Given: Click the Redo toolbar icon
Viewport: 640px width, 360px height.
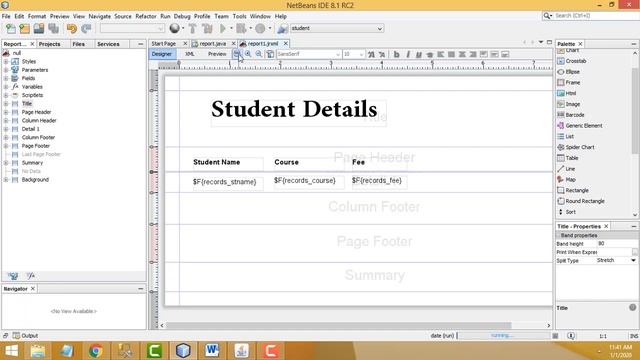Looking at the screenshot, I should pyautogui.click(x=86, y=29).
